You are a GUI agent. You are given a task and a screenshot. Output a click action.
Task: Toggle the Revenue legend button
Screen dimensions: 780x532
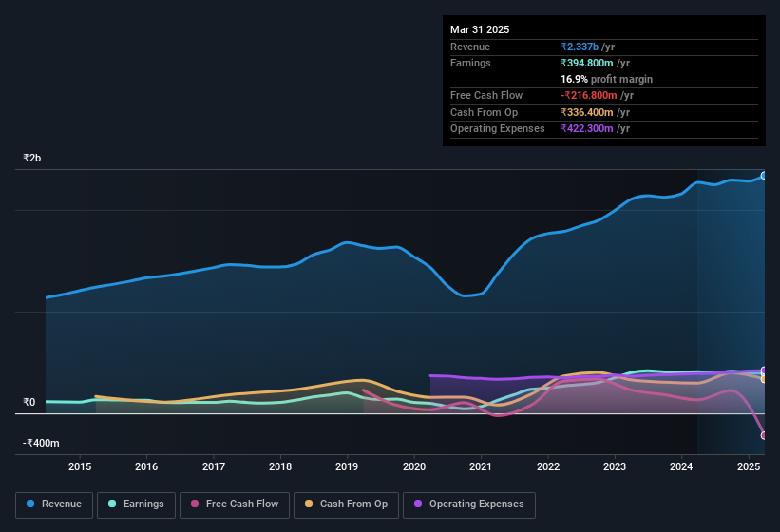click(x=54, y=505)
